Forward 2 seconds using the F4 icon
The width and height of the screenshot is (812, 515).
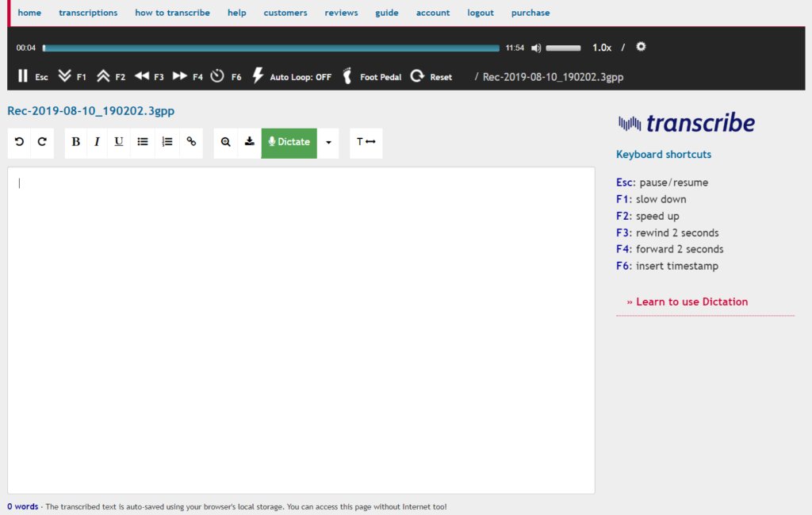(180, 76)
